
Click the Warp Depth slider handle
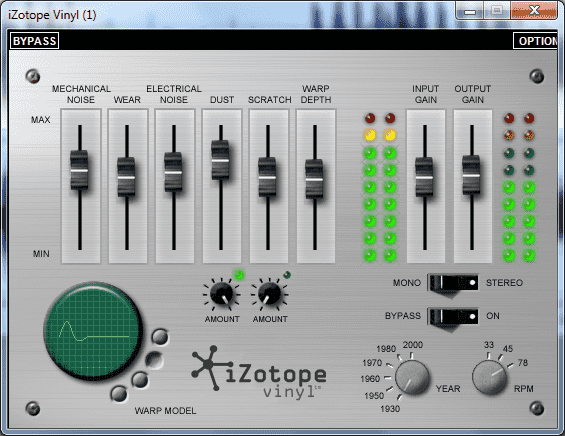[314, 179]
